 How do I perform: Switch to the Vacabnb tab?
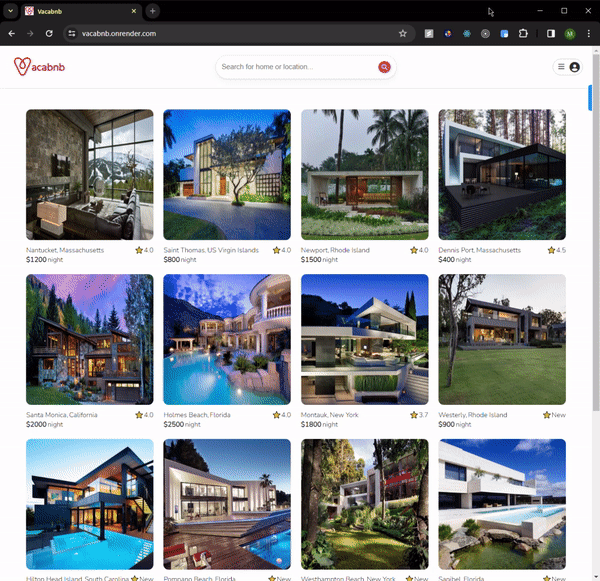click(80, 11)
